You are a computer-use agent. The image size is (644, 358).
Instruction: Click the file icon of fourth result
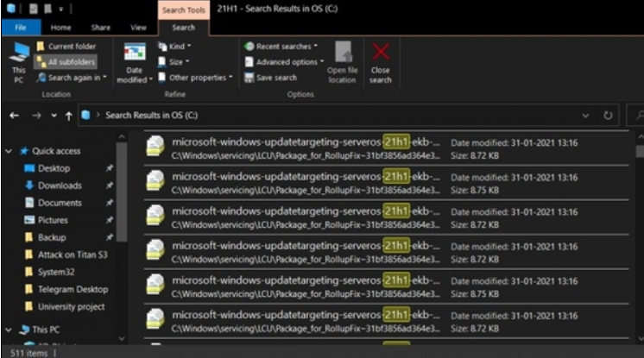155,249
